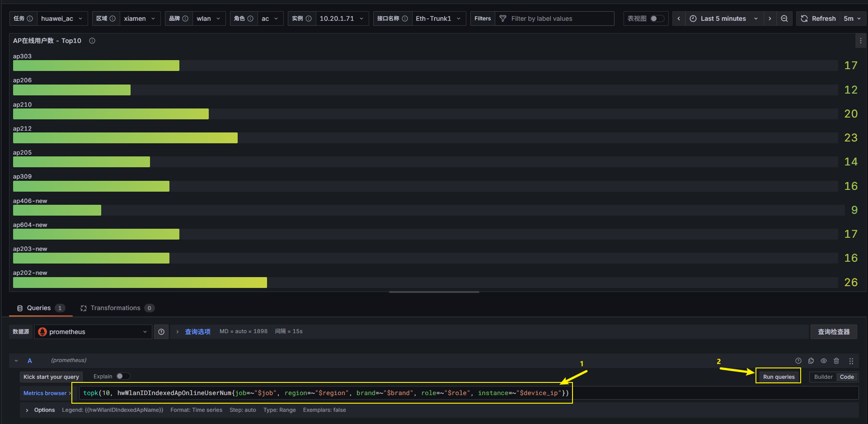Open the Last 5 minutes time picker

click(723, 19)
